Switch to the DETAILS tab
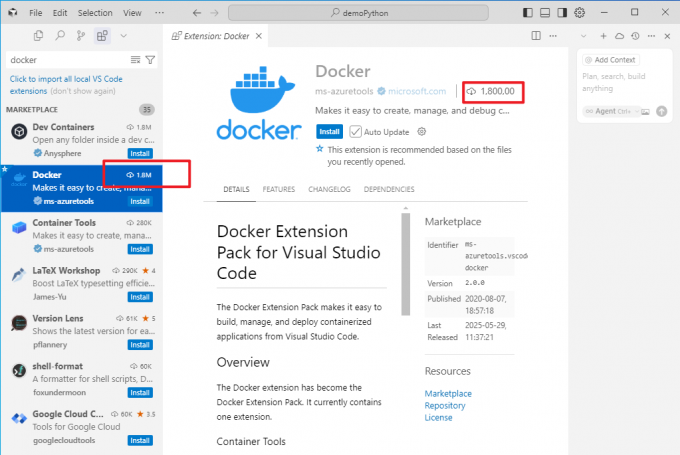 pos(236,190)
